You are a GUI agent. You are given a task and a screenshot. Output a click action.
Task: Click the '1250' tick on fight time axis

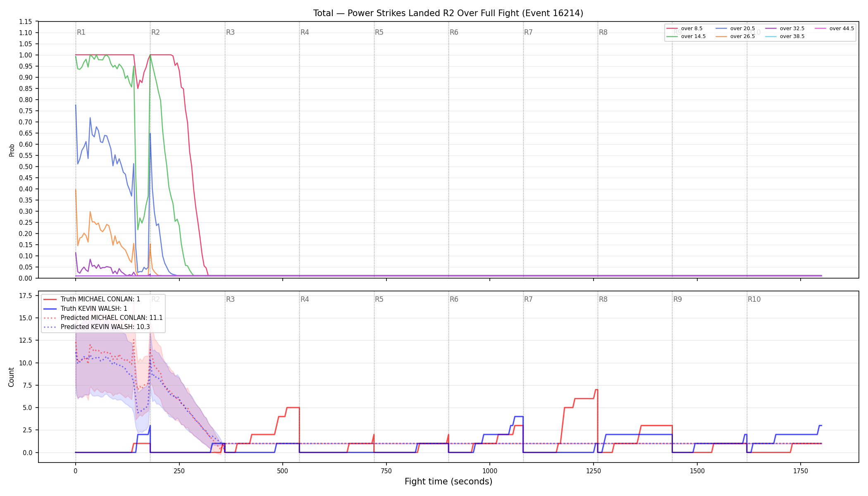tap(594, 471)
